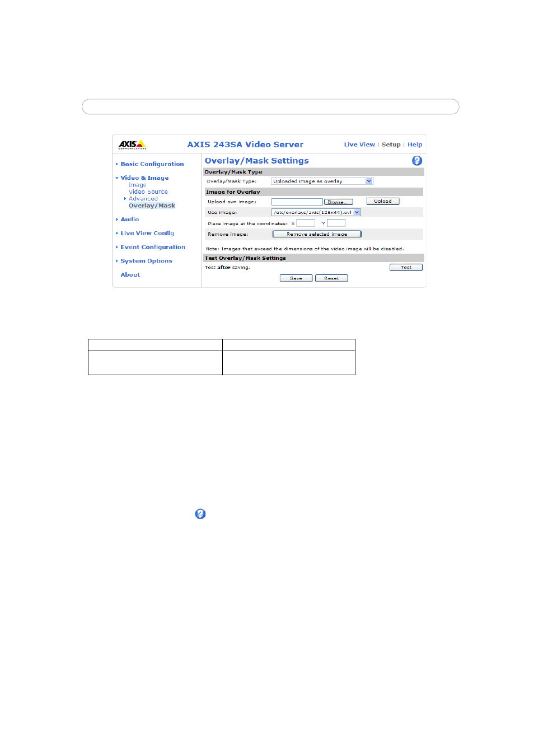
Task: Click the Test button
Action: point(406,268)
